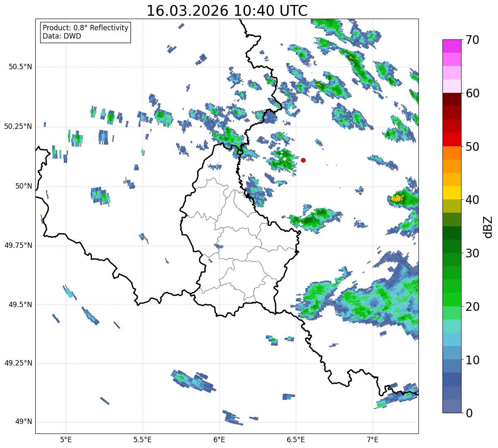Click the longitude label '7°E'
Screen dimensions: 498x448
click(x=372, y=439)
